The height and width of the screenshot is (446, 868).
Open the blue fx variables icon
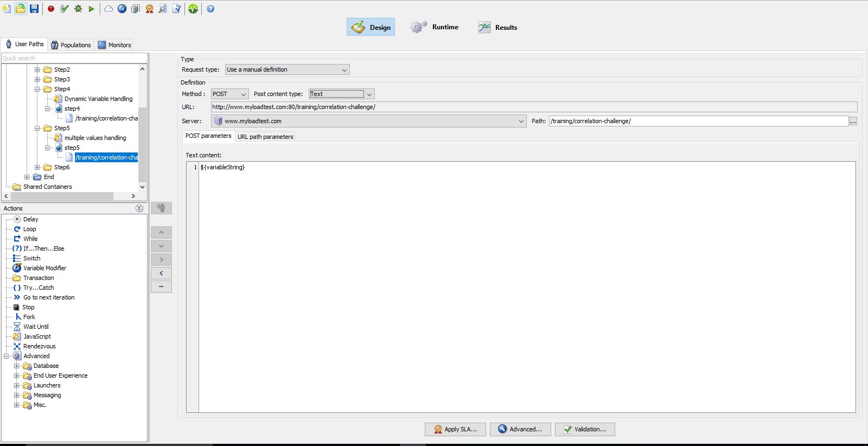[122, 9]
